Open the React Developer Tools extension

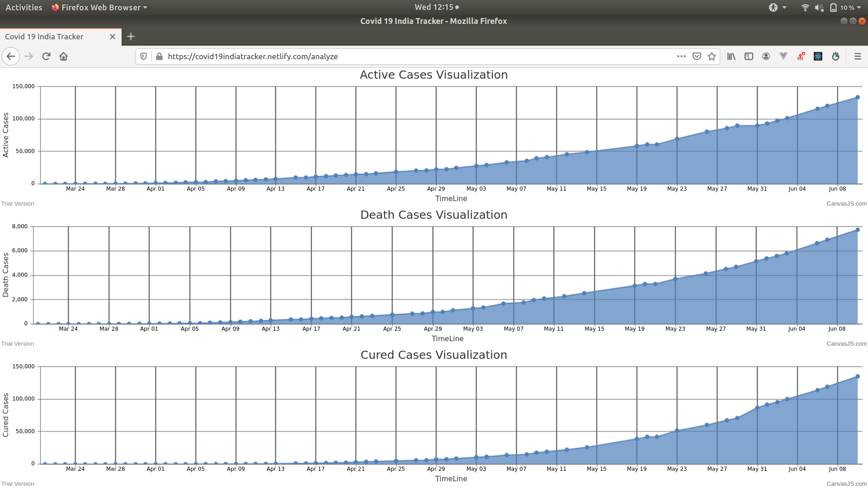818,56
